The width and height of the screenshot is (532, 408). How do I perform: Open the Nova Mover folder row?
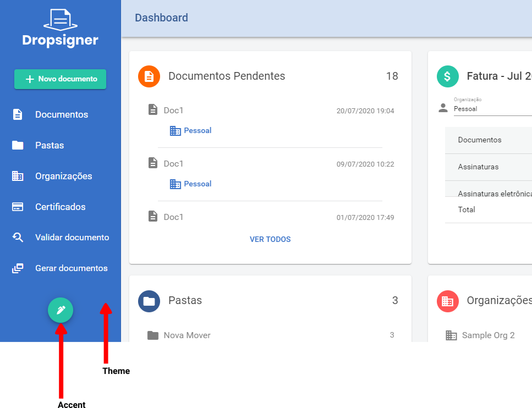pos(270,335)
